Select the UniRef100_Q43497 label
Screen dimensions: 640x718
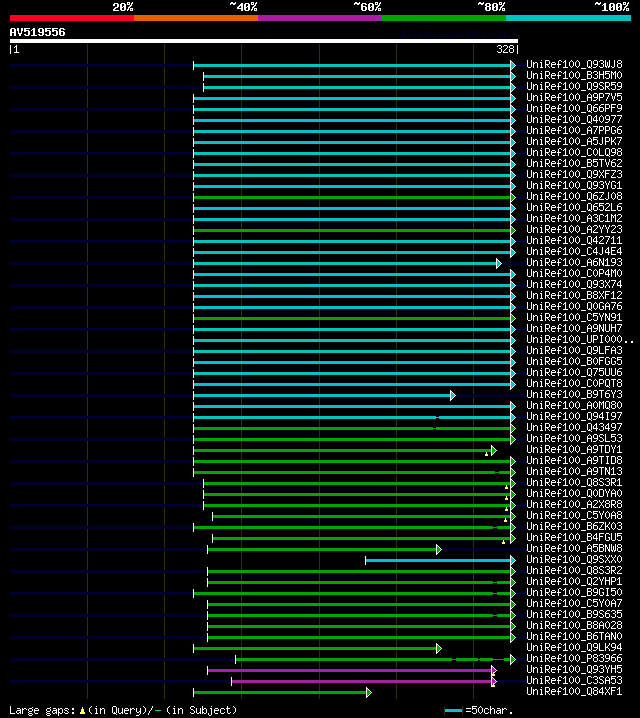(x=574, y=427)
